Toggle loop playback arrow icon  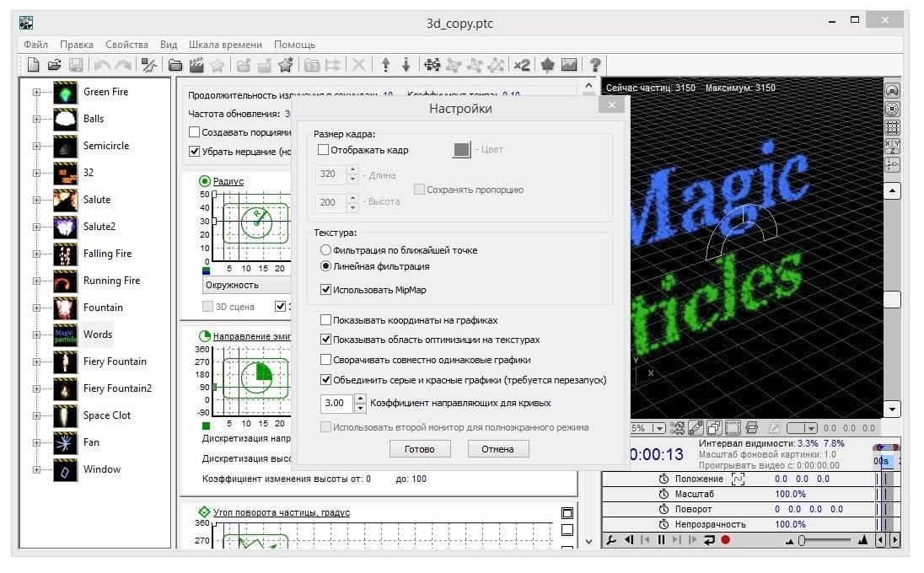pos(709,539)
